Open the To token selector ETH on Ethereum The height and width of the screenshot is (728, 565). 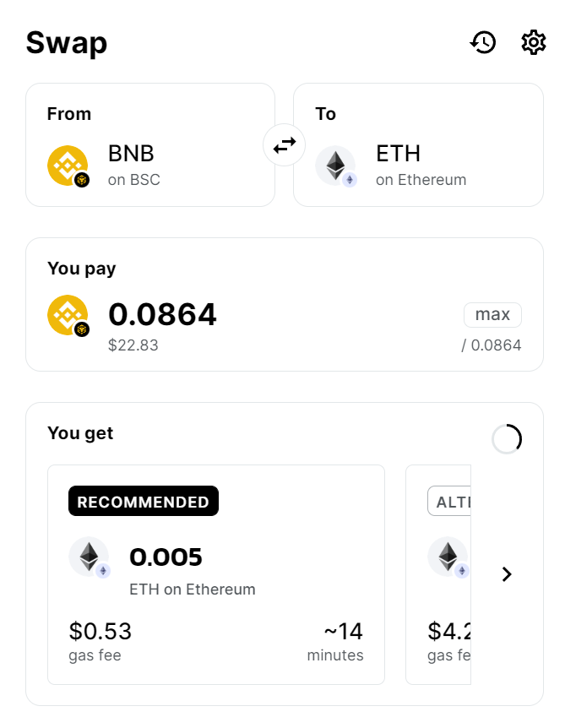(418, 145)
